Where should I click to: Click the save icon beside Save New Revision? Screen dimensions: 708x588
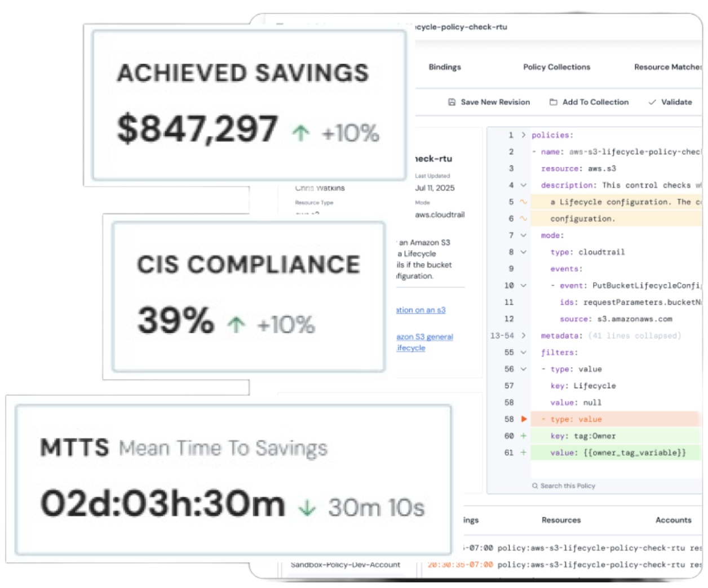pyautogui.click(x=451, y=101)
